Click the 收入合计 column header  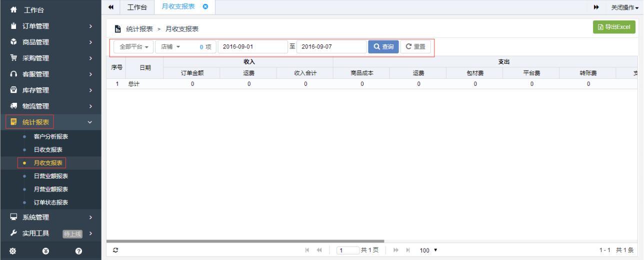coord(305,73)
